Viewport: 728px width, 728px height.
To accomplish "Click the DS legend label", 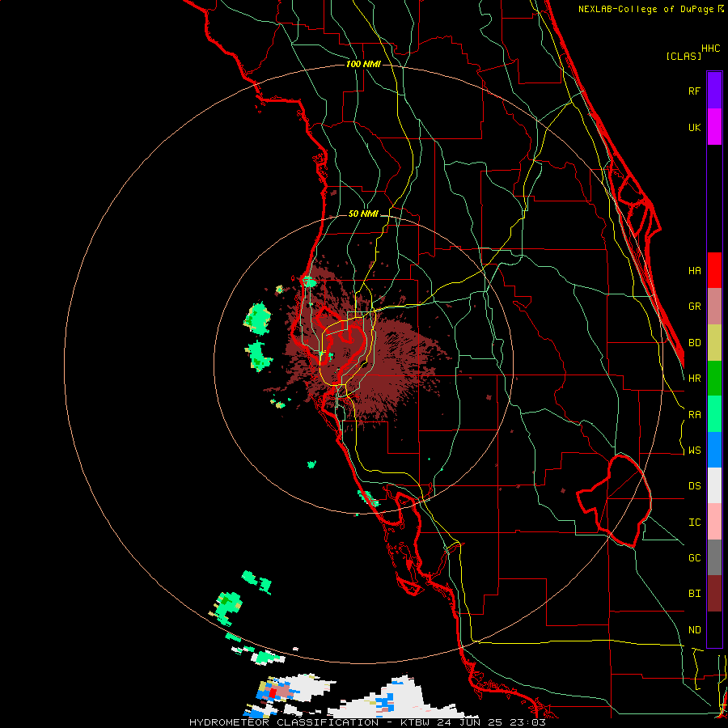I will point(695,486).
